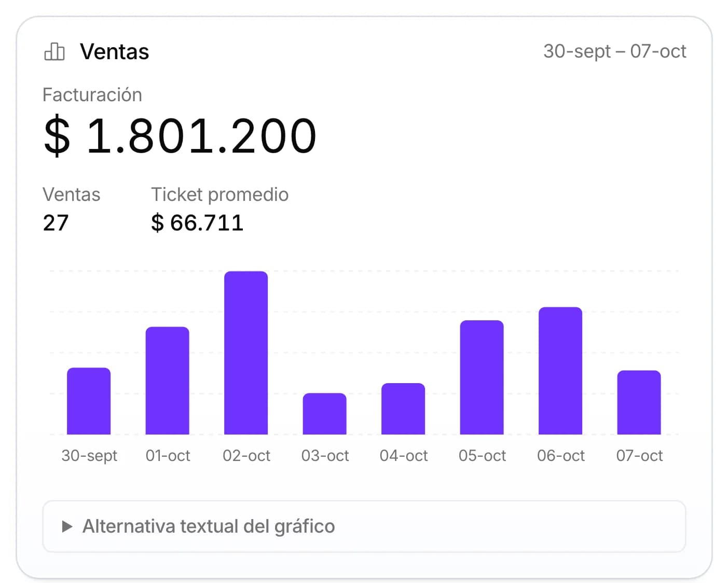Click the 30-sept axis label

pyautogui.click(x=89, y=456)
